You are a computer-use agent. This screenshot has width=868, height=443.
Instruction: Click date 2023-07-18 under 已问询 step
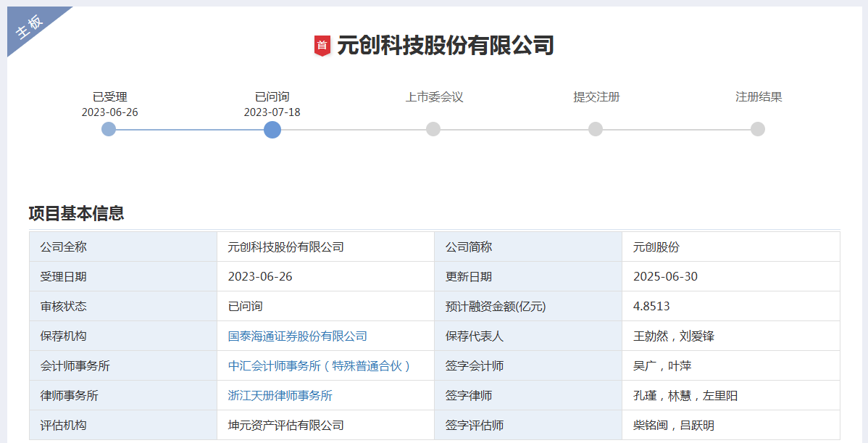(272, 112)
